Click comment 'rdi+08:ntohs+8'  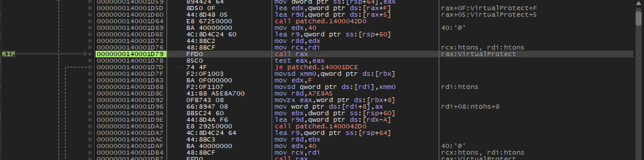point(470,107)
